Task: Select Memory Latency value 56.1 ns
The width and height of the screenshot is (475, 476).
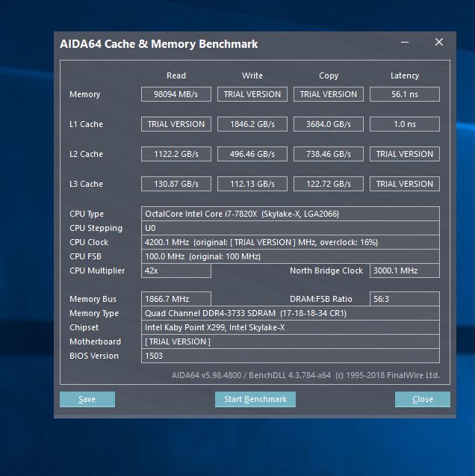Action: click(x=405, y=94)
